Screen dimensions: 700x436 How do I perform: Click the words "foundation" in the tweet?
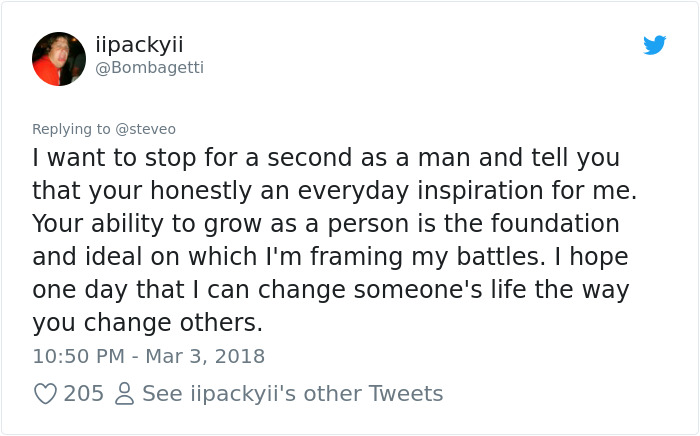click(555, 223)
